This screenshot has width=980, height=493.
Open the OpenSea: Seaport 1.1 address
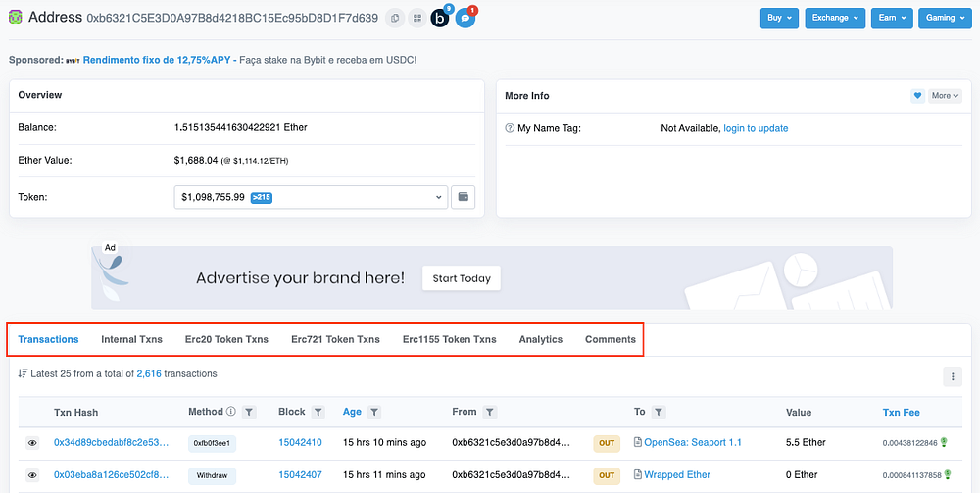[x=693, y=442]
